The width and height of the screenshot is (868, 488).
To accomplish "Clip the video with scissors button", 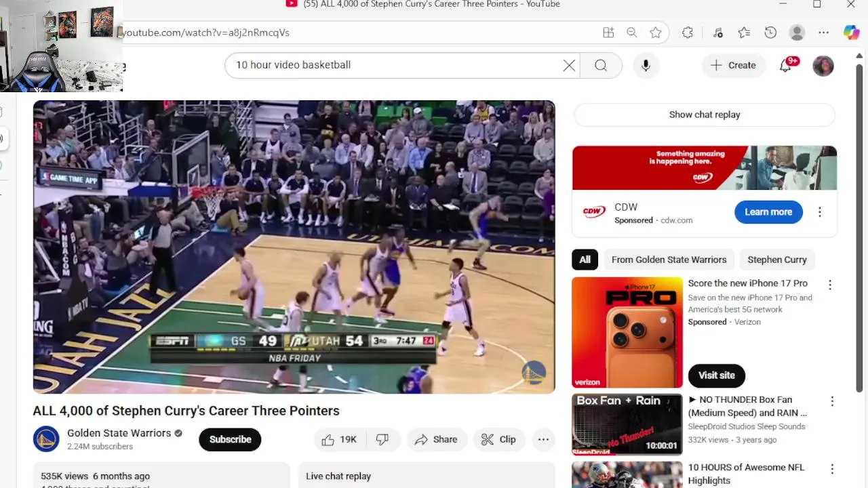I will pyautogui.click(x=498, y=439).
